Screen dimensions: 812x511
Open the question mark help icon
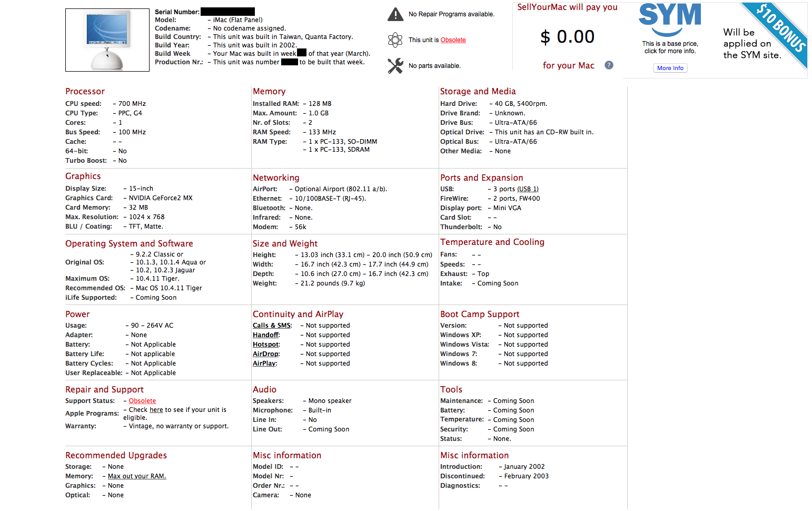pyautogui.click(x=609, y=65)
